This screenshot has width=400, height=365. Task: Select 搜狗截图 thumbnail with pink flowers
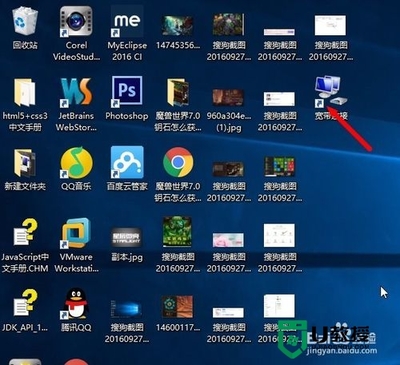pos(229,240)
